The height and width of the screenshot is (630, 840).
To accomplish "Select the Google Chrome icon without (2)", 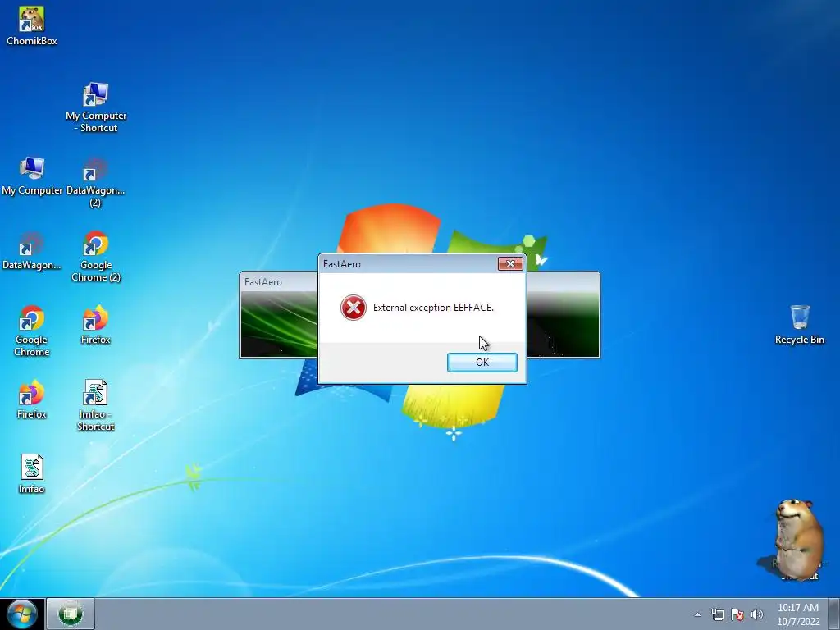I will [32, 331].
